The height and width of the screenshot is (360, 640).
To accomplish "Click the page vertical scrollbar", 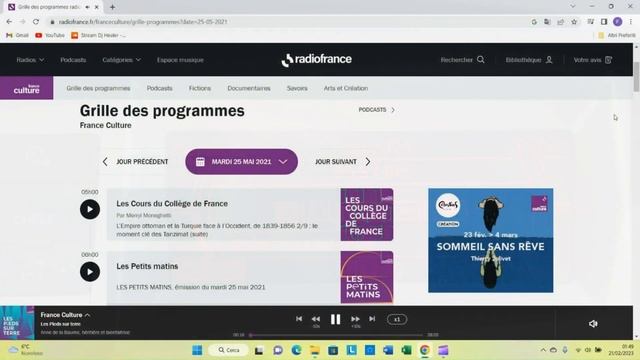I will (636, 78).
